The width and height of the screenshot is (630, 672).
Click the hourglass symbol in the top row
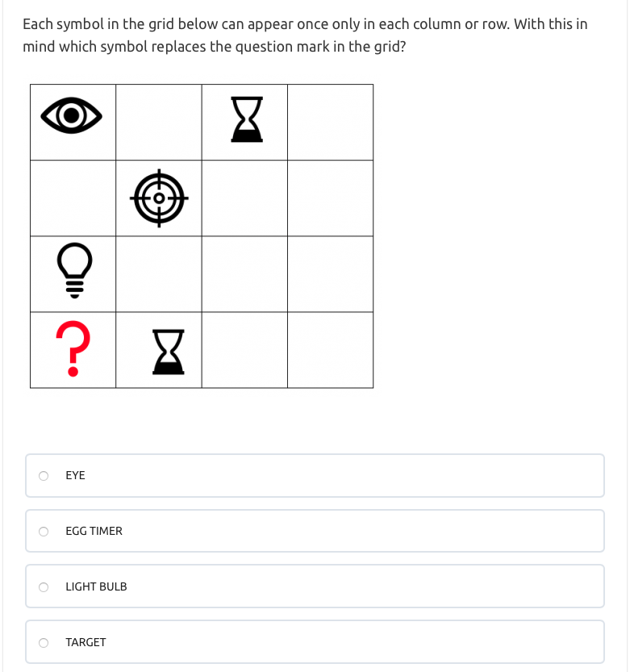point(246,119)
